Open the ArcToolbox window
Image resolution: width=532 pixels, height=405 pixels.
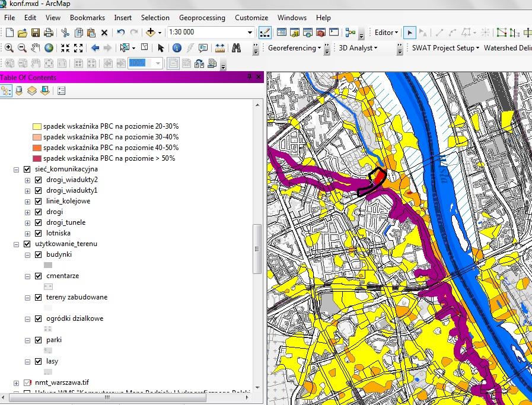(321, 33)
